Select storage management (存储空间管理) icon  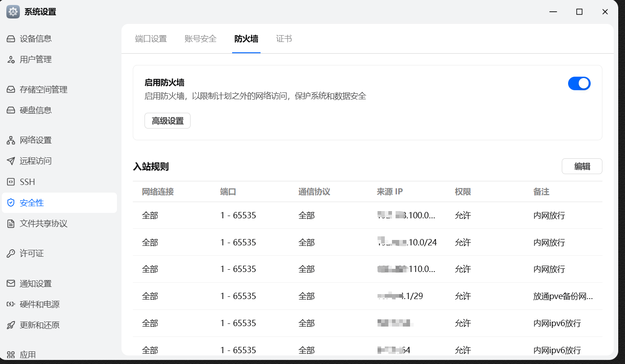11,90
